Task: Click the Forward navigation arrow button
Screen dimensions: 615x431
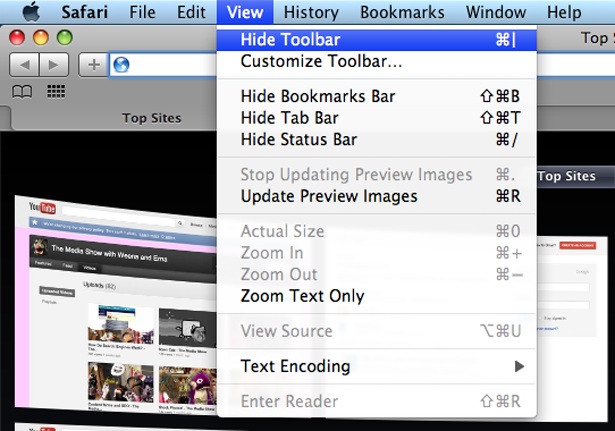Action: coord(54,64)
